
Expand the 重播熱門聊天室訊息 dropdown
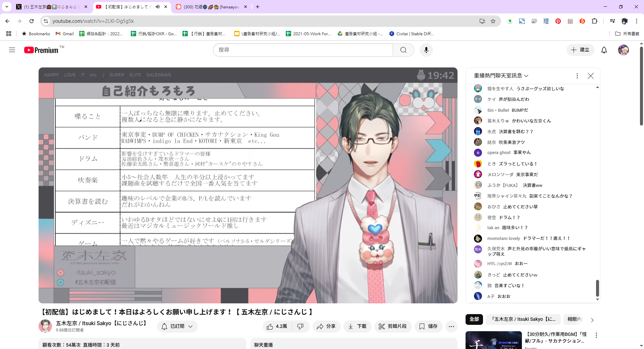coord(501,76)
